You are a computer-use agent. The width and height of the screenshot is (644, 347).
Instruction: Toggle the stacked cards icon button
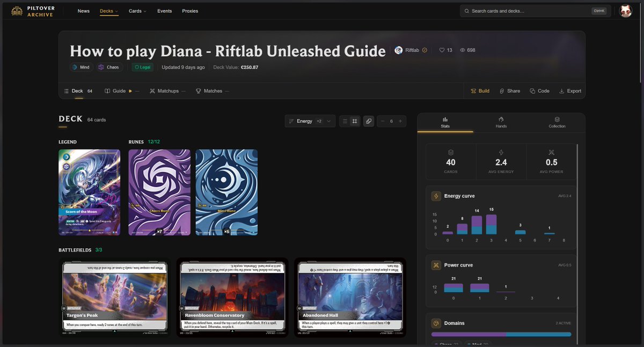point(369,121)
